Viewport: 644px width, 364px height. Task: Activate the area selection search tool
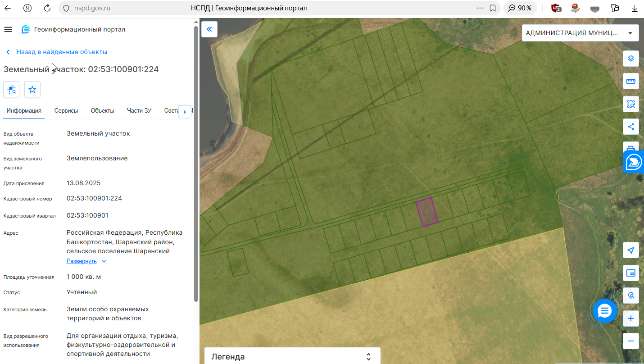(x=631, y=104)
